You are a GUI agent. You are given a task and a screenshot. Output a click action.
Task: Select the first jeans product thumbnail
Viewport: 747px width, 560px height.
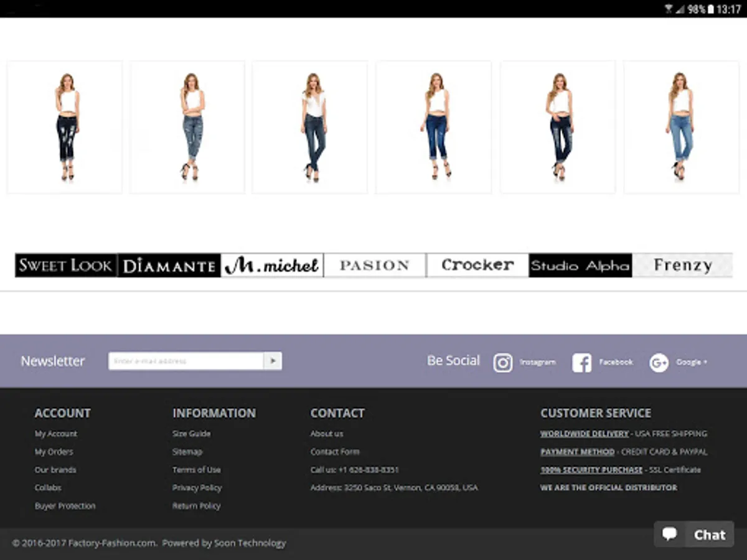64,126
